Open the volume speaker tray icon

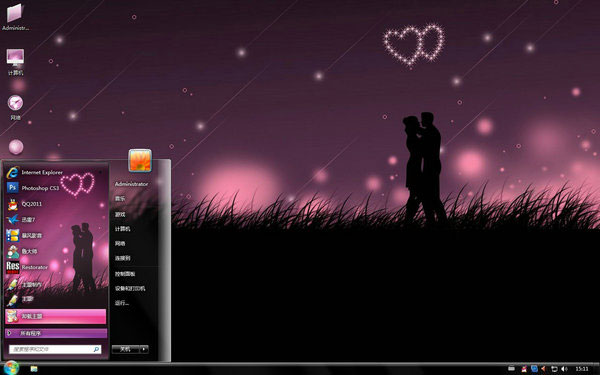564,369
